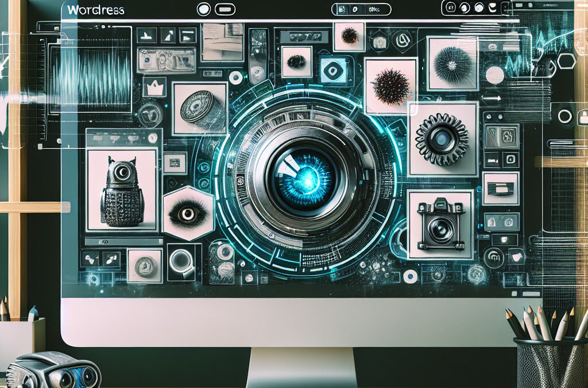The image size is (588, 388).
Task: Toggle the pill-shaped switch next to it
Action: (x=224, y=9)
